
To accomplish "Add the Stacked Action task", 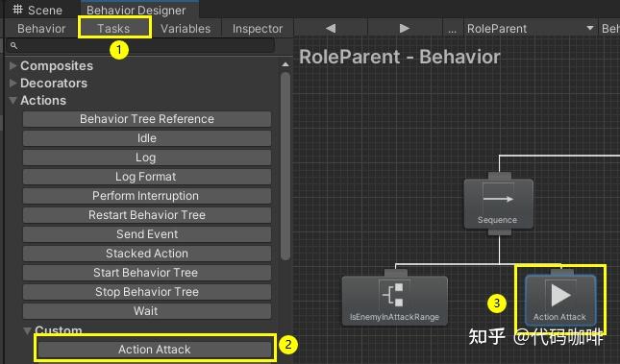I will click(x=147, y=254).
